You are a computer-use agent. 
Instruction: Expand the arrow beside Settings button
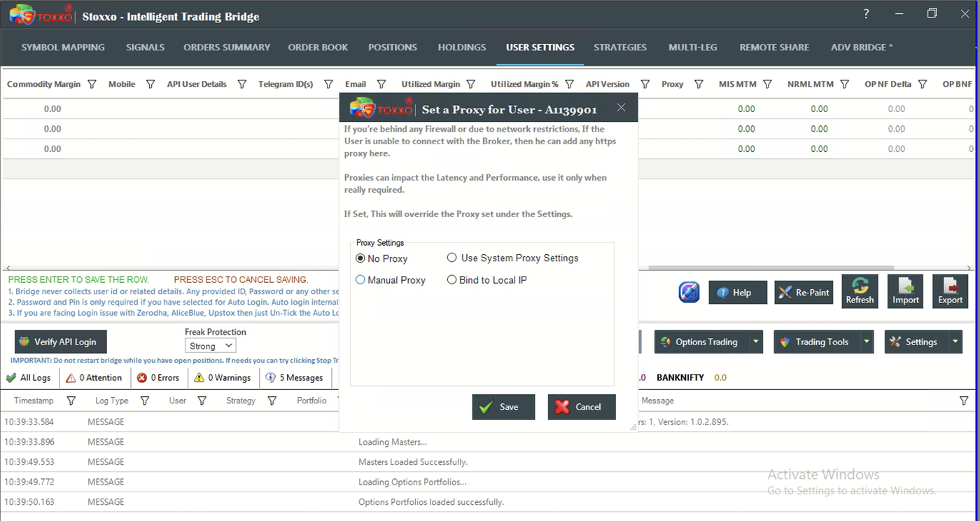(955, 342)
